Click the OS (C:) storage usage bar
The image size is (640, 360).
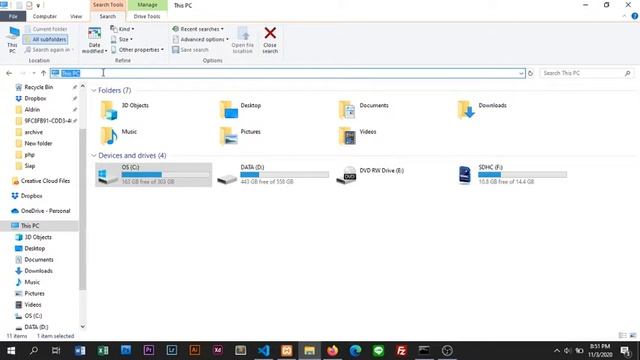point(165,174)
